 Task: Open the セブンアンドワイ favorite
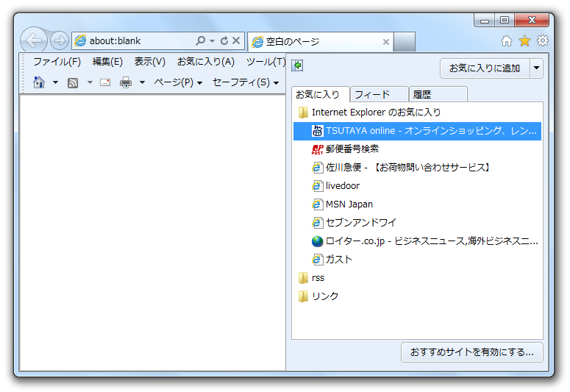coord(417,223)
